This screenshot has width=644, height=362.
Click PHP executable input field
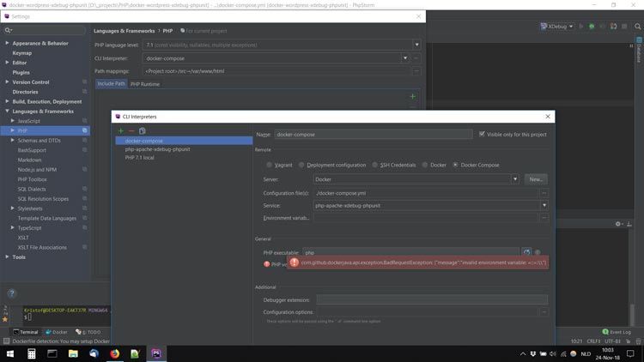pyautogui.click(x=410, y=252)
